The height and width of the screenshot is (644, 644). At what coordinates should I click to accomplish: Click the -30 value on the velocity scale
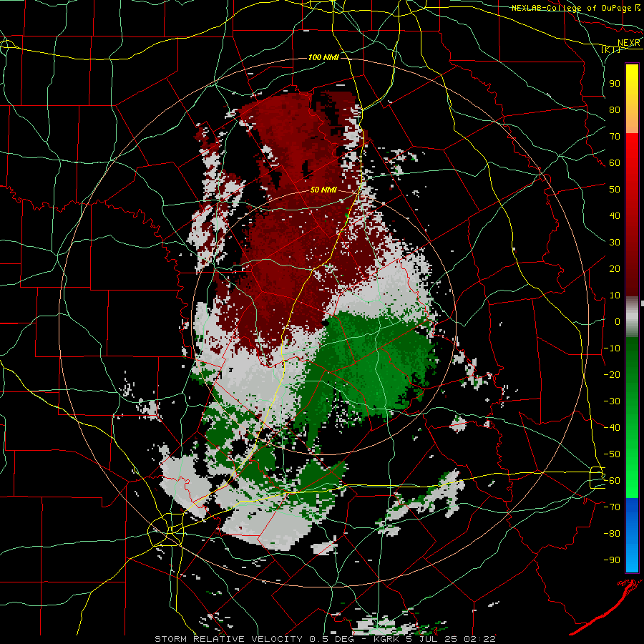point(612,401)
